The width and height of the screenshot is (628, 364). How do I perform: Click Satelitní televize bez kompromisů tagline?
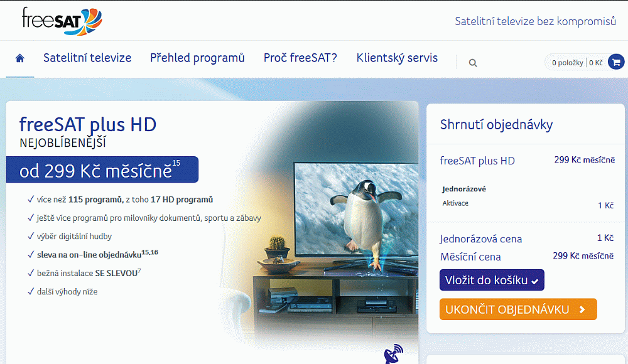(535, 21)
